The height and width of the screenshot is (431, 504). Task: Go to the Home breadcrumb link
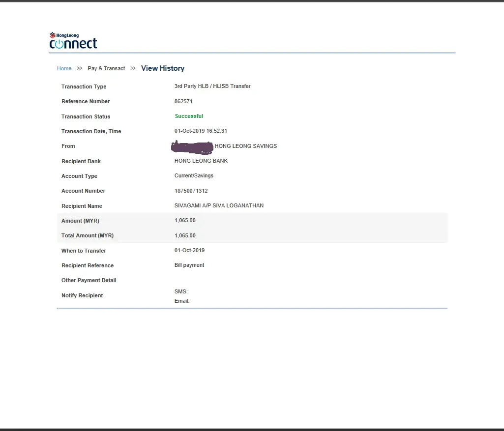pyautogui.click(x=64, y=68)
